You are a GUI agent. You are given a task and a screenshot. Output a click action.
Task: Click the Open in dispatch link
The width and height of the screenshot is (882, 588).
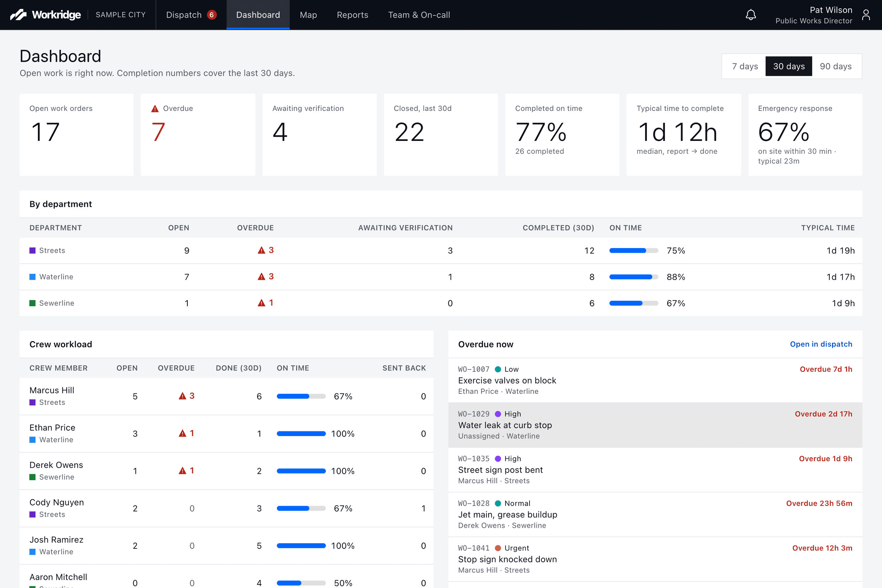[x=821, y=344]
